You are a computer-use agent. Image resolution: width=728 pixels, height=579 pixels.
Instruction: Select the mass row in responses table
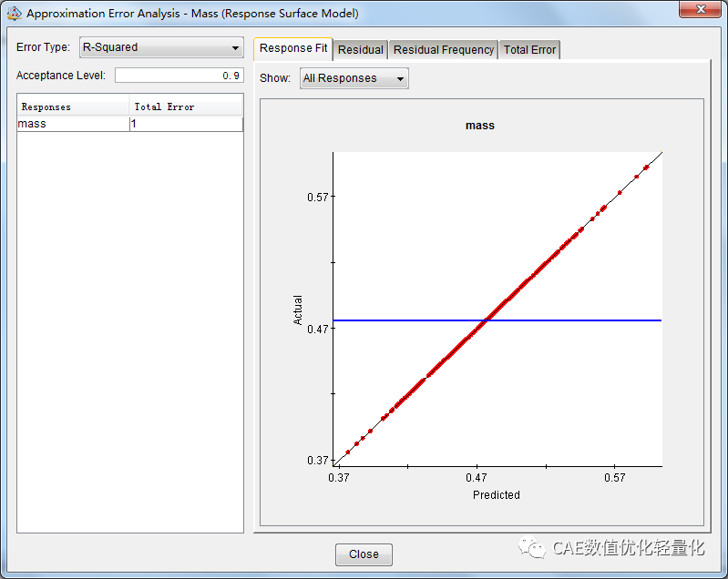point(130,124)
